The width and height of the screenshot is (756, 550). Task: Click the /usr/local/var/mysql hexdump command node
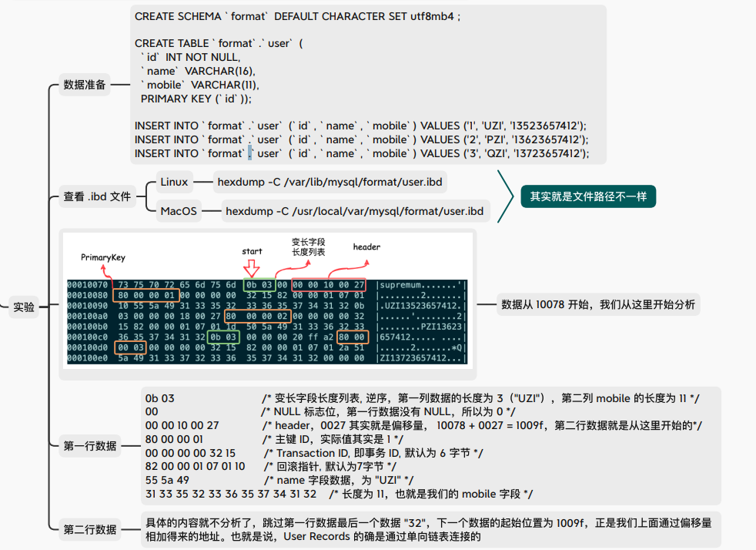[354, 210]
